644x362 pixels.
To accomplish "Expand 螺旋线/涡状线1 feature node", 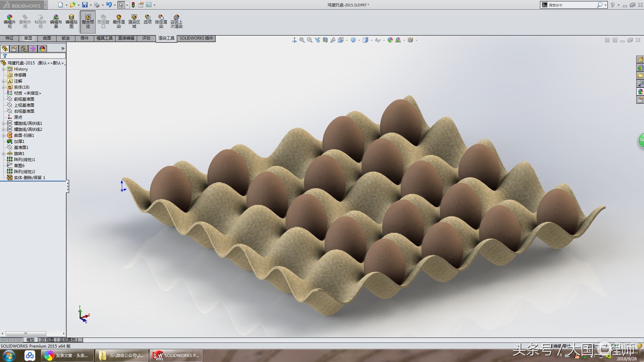I will coord(3,123).
